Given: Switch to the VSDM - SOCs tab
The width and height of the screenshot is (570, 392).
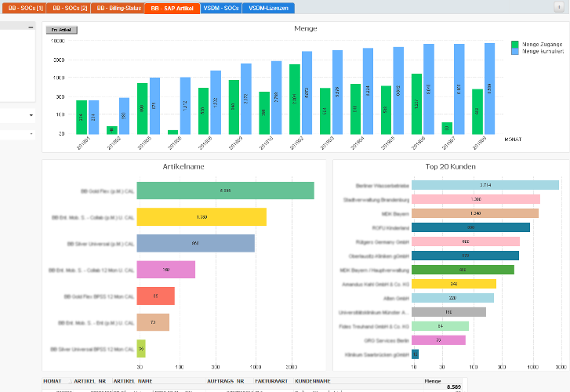Looking at the screenshot, I should click(220, 8).
